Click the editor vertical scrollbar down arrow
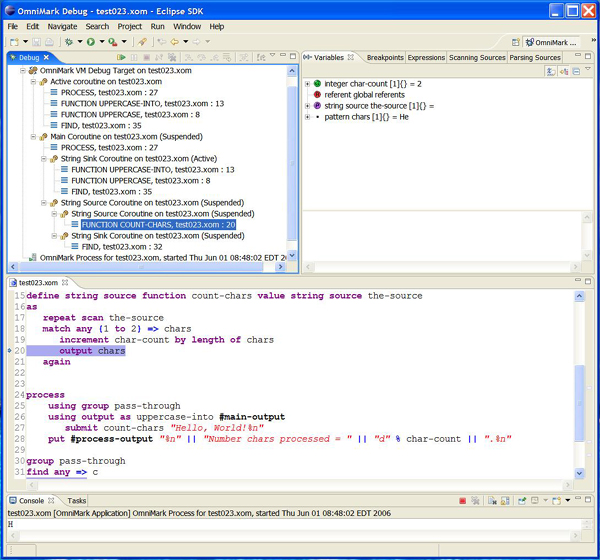 click(579, 473)
